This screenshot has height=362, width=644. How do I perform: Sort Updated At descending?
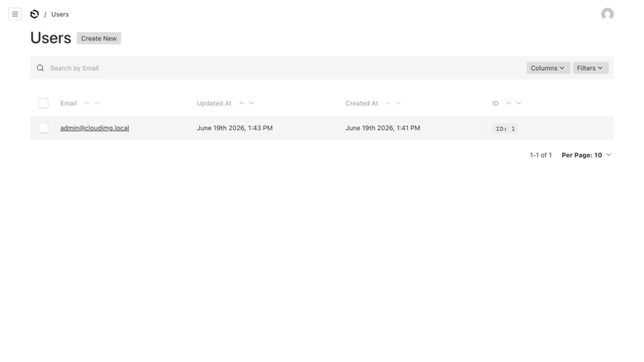click(x=252, y=103)
